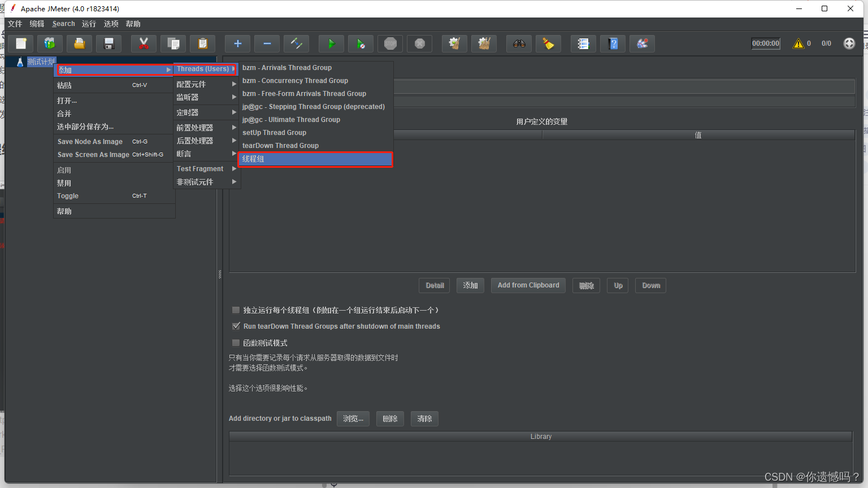Click Add from Clipboard button

click(x=528, y=285)
